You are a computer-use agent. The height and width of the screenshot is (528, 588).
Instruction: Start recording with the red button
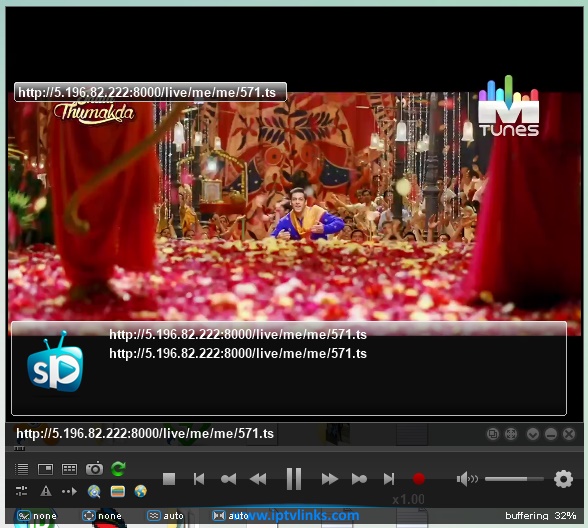418,478
